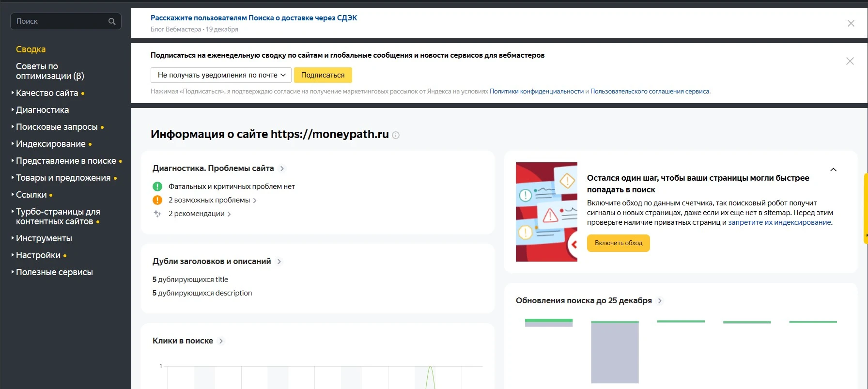This screenshot has width=868, height=389.
Task: Click the Обновления поиска до 25 декабря title
Action: 584,301
